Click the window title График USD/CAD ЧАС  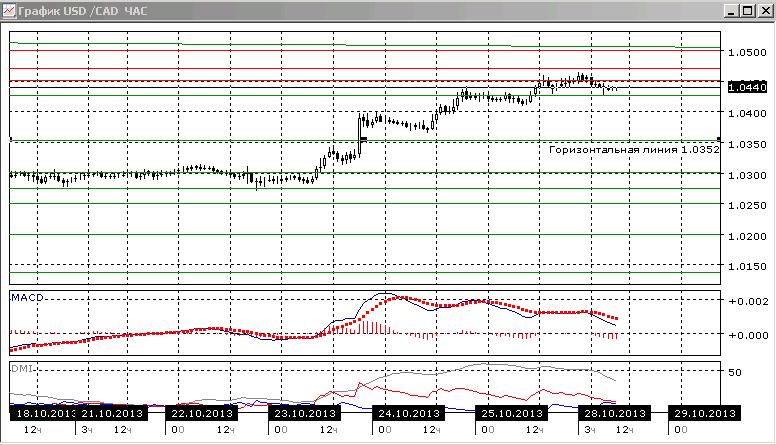[x=83, y=11]
